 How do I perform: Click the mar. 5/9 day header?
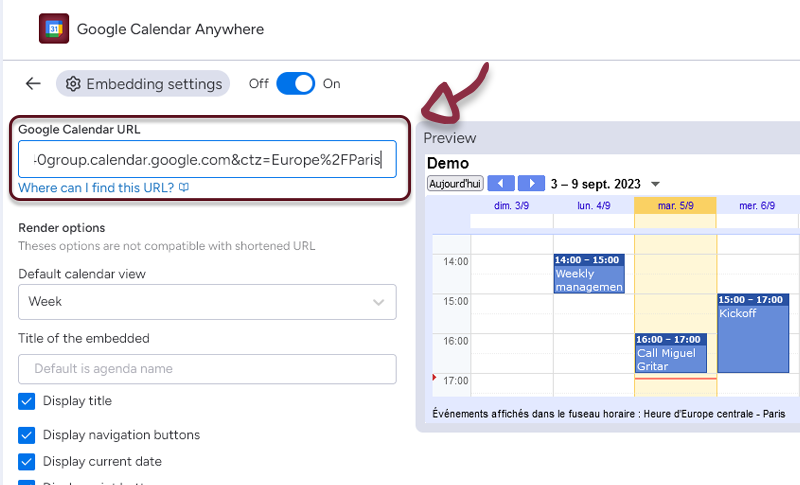675,205
